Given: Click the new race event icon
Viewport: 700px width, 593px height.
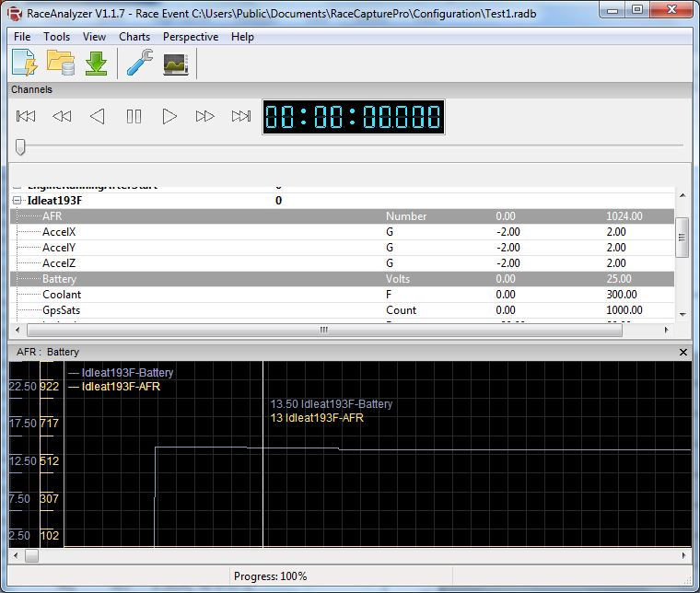Looking at the screenshot, I should [25, 63].
